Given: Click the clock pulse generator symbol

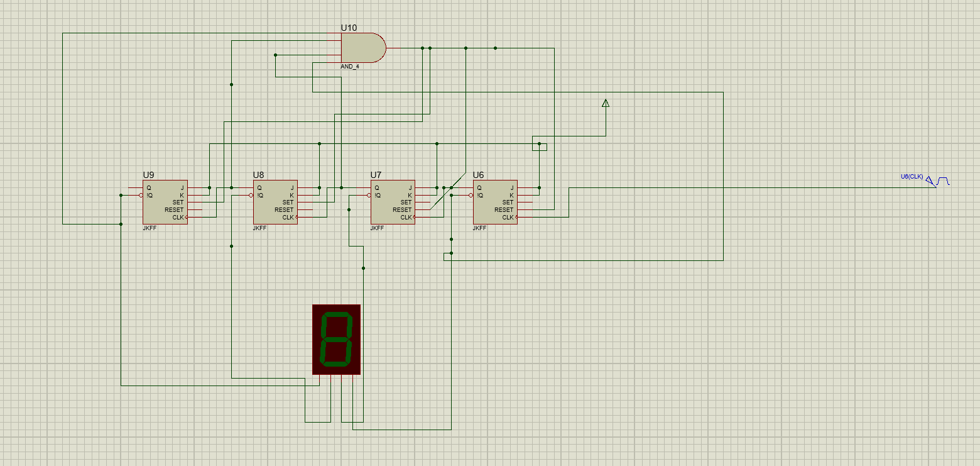Looking at the screenshot, I should pyautogui.click(x=939, y=182).
